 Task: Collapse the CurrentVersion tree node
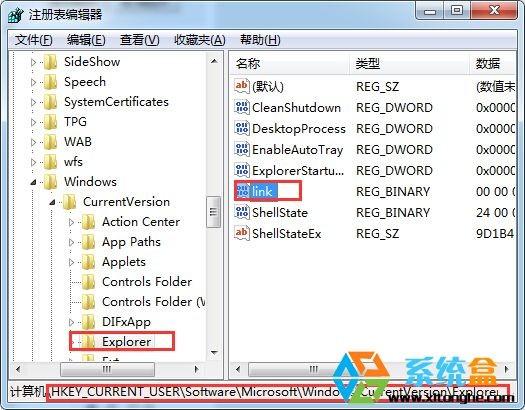[x=52, y=202]
